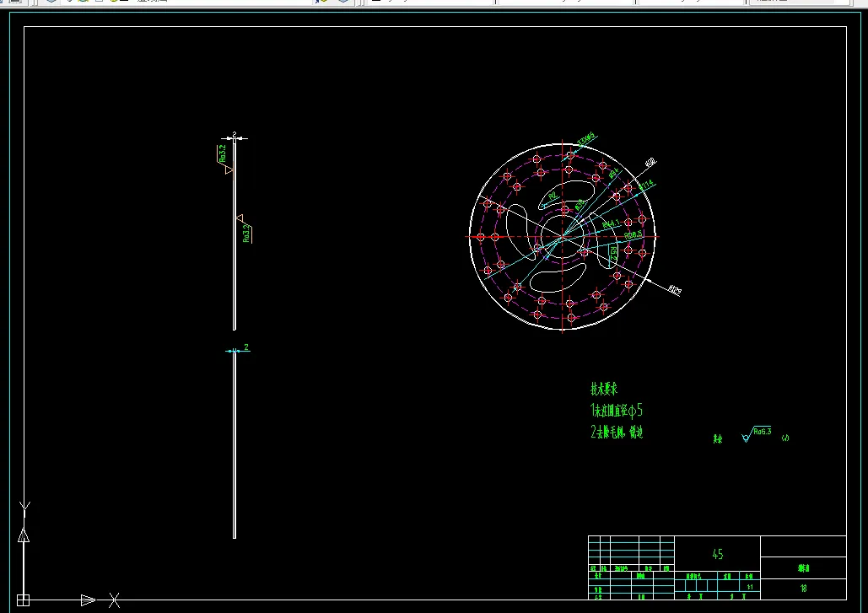Pick the "Ra6.3" surface roughness symbol
The height and width of the screenshot is (613, 868).
(756, 433)
